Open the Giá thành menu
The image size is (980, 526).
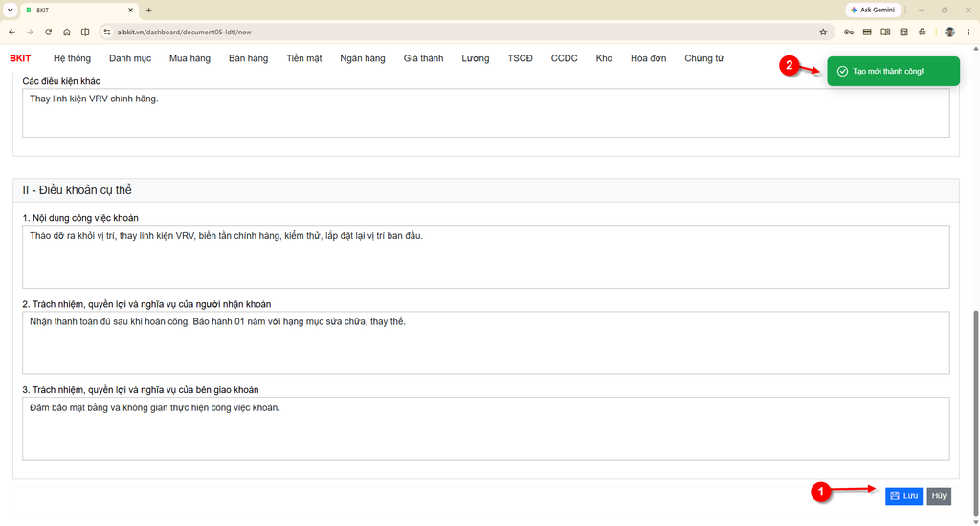(x=423, y=58)
